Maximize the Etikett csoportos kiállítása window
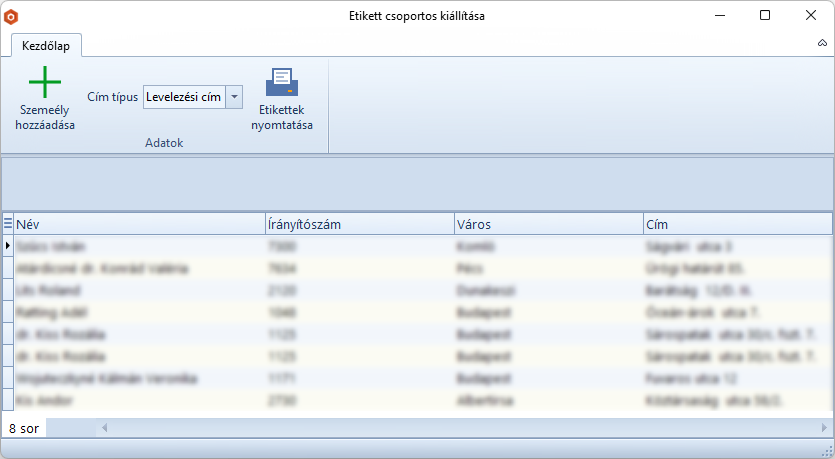This screenshot has width=835, height=459. (765, 16)
